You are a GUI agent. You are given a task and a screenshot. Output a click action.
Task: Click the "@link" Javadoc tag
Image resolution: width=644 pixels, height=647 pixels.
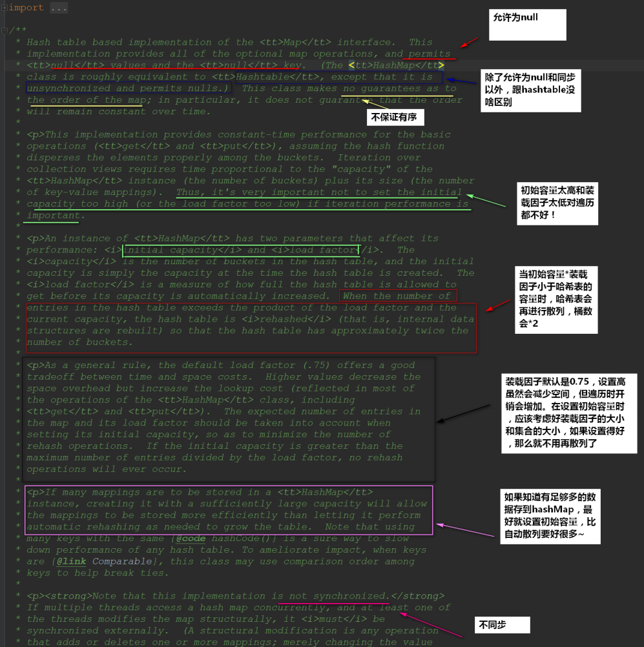click(x=72, y=561)
